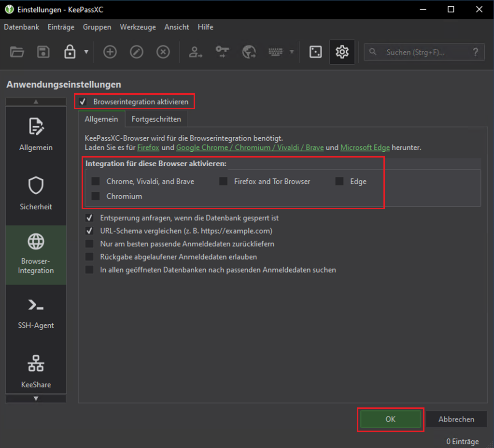494x448 pixels.
Task: Click the edit entry pencil icon
Action: 136,52
